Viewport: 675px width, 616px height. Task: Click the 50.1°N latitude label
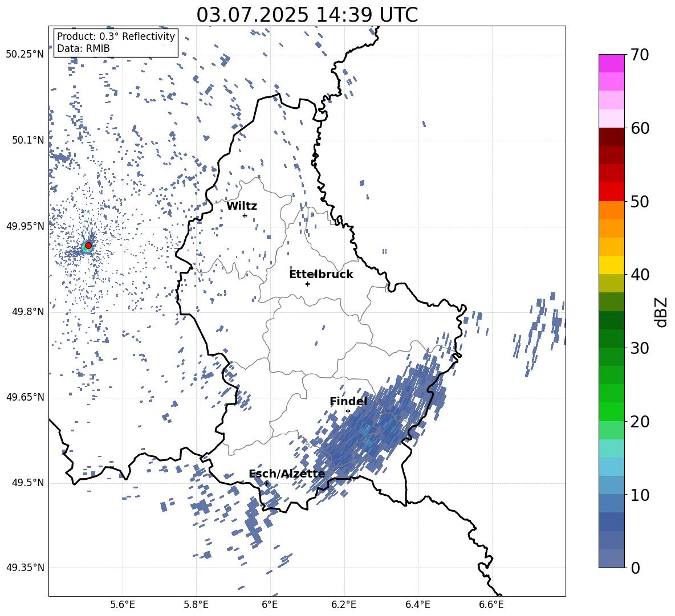(x=28, y=140)
